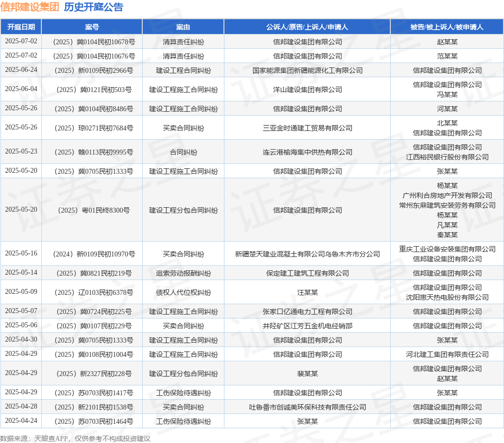Click plaintiff 新疆楚天建业混凝土有限公司乌鲁木齐市分公司
This screenshot has width=504, height=443.
coord(307,254)
